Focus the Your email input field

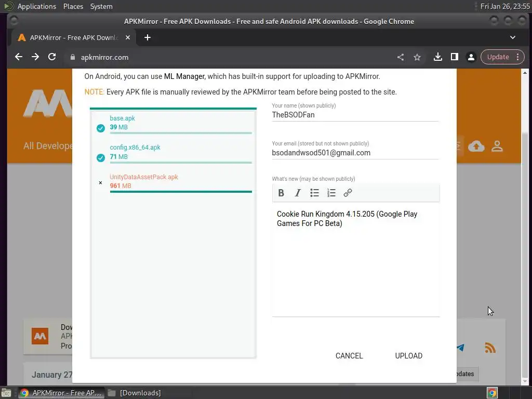click(355, 153)
